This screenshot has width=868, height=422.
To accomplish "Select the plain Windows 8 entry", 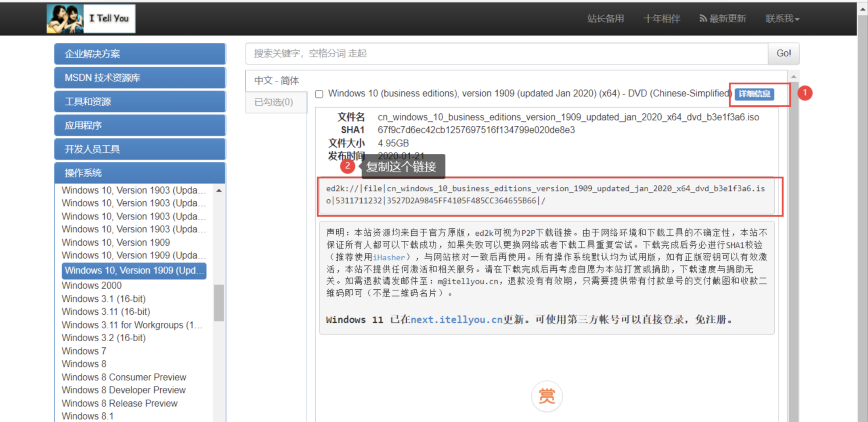I will pos(84,364).
